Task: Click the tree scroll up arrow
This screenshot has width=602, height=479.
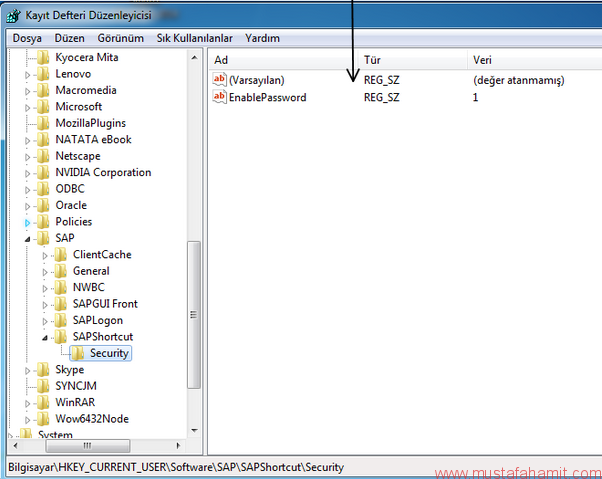Action: pyautogui.click(x=194, y=58)
